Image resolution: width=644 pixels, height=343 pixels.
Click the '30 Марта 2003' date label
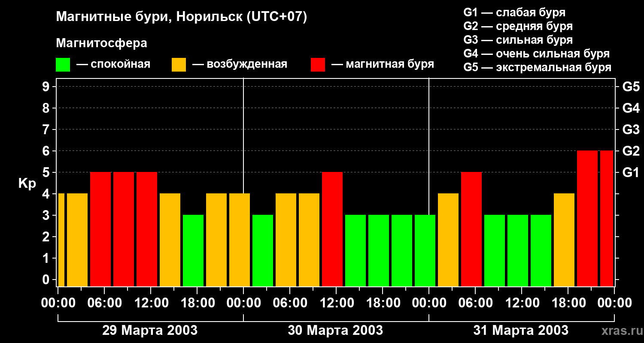coord(335,331)
